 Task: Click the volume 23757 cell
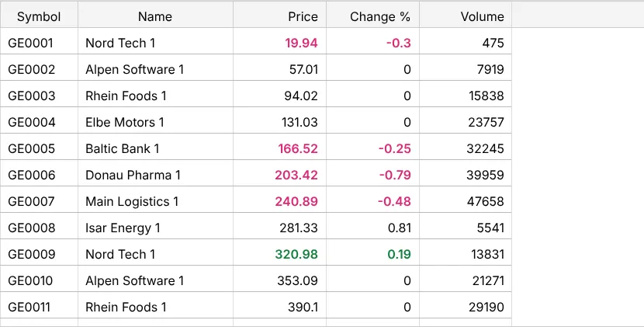click(466, 122)
